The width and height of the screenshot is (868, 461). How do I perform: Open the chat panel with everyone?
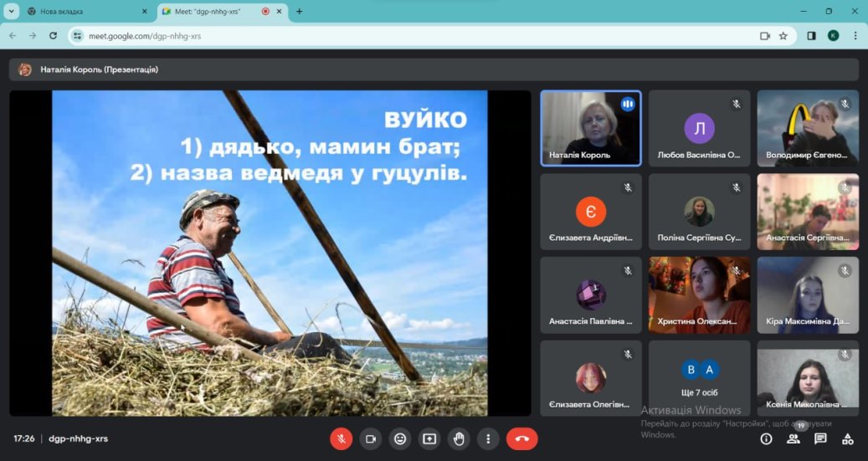coord(820,439)
